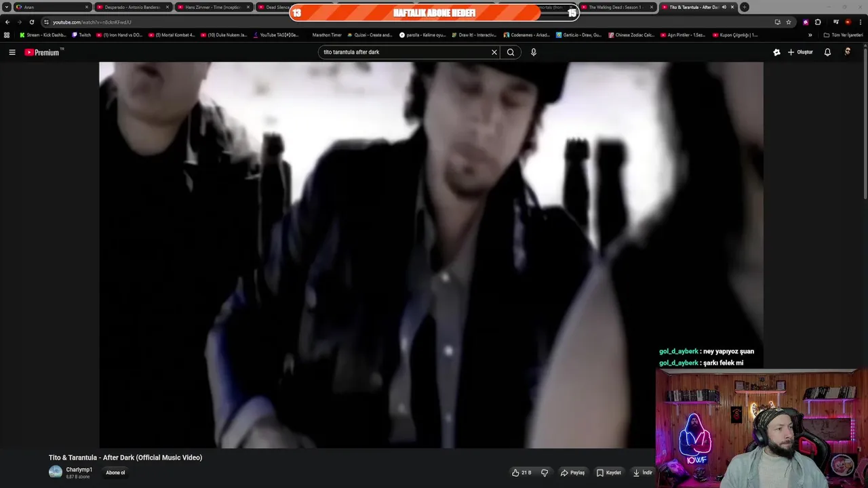Download the video with İndir

pyautogui.click(x=642, y=472)
